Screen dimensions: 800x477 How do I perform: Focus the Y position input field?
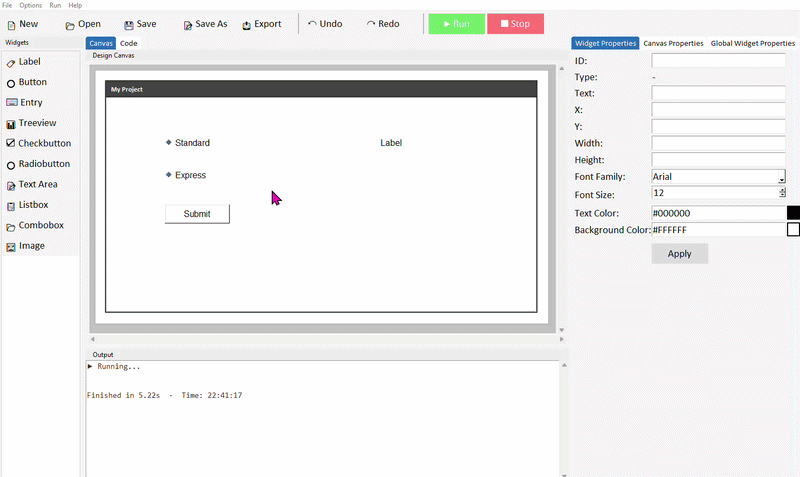[718, 127]
